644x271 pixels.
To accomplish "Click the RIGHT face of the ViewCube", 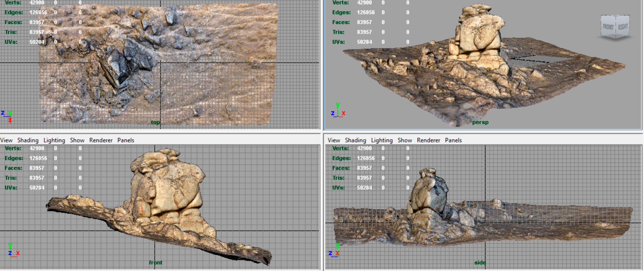I will (623, 26).
